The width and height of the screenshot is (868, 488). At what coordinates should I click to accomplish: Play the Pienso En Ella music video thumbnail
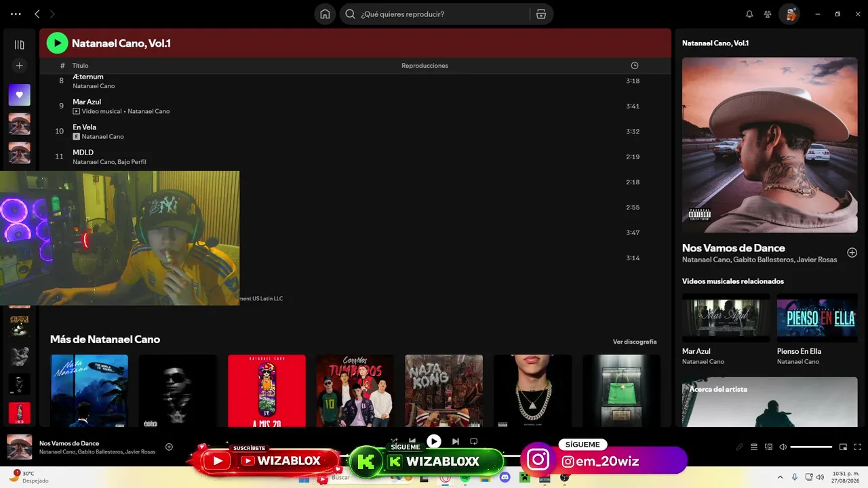tap(817, 317)
